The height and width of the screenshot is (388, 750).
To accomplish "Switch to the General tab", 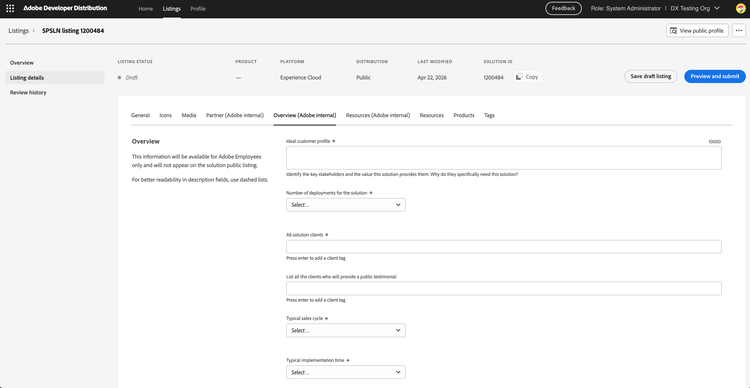I will click(140, 115).
